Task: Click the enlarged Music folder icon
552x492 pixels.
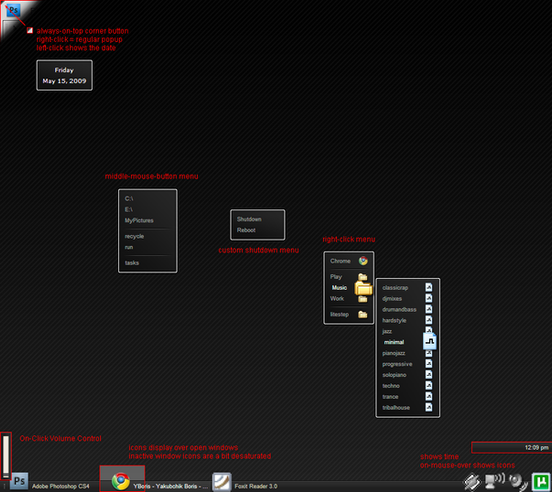Action: click(363, 288)
